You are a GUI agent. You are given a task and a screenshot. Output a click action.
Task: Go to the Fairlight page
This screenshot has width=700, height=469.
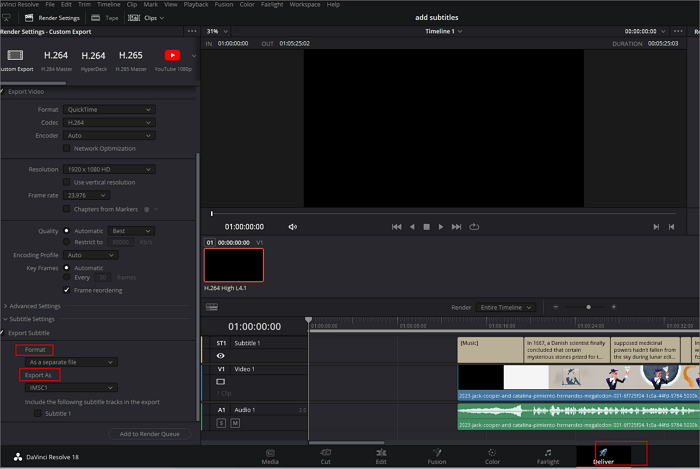tap(548, 457)
